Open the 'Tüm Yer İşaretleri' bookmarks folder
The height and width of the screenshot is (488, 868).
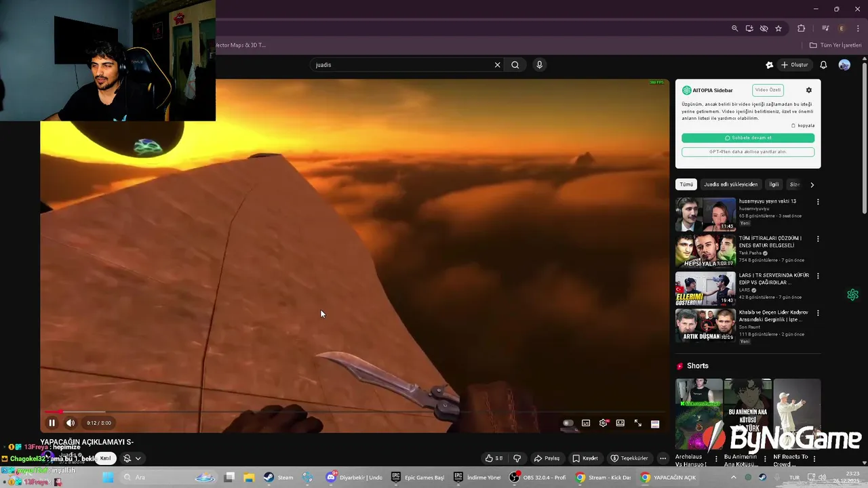(835, 45)
